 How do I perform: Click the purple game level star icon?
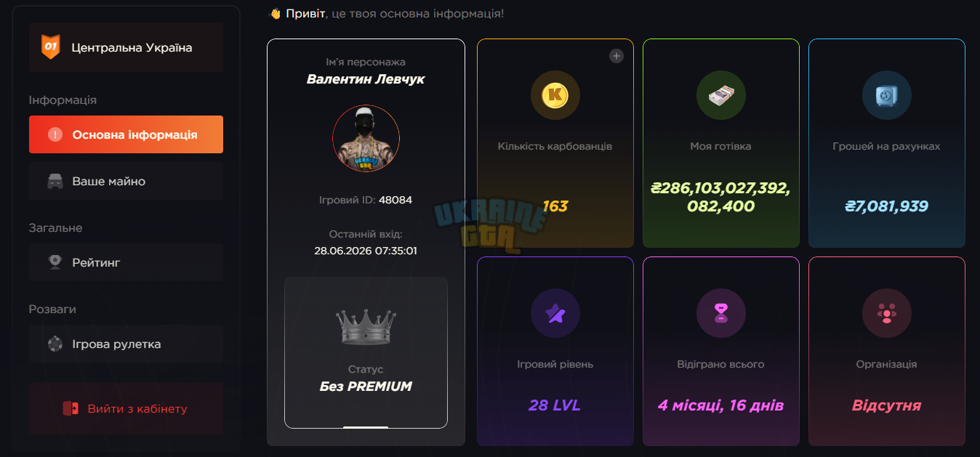(555, 313)
